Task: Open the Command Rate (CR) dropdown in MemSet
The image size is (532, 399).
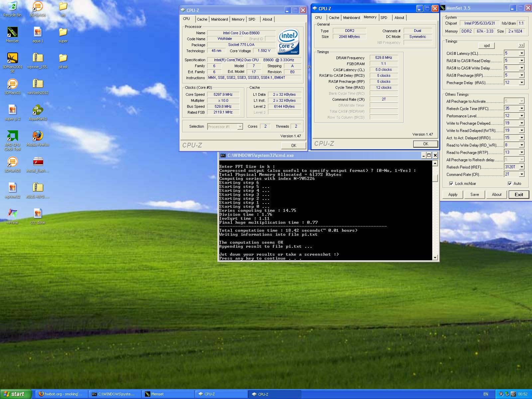Action: click(x=522, y=174)
